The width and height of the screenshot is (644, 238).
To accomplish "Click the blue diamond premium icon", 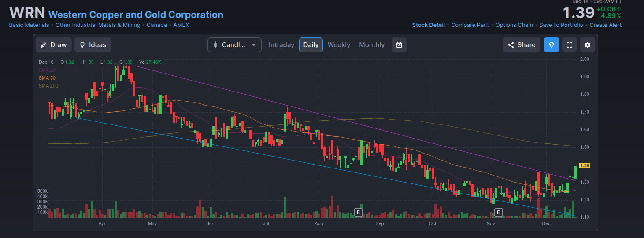I will 551,45.
